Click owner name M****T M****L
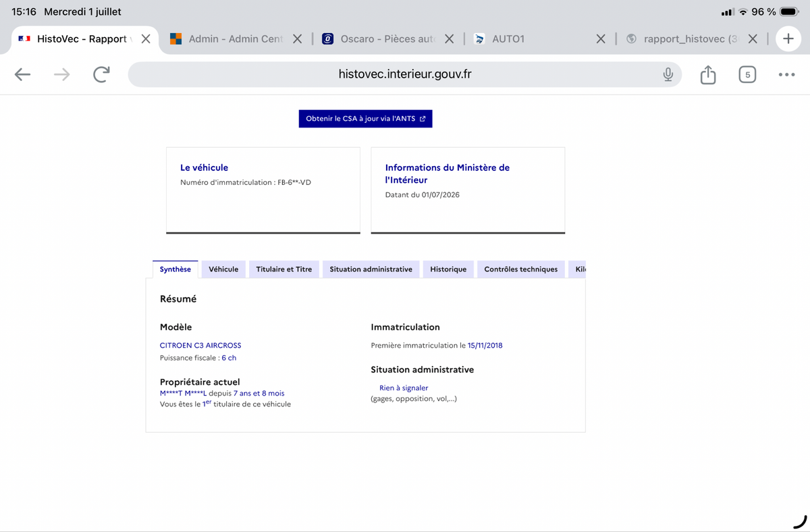810x532 pixels. pos(183,393)
